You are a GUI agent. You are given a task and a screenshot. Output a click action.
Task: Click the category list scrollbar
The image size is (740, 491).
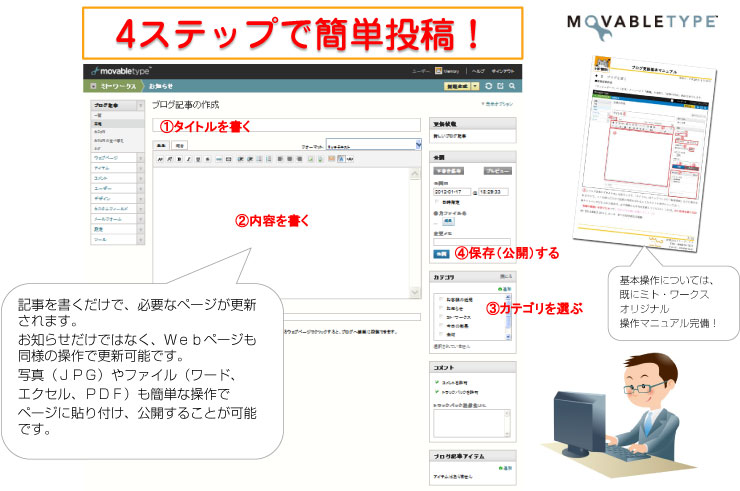coord(508,317)
